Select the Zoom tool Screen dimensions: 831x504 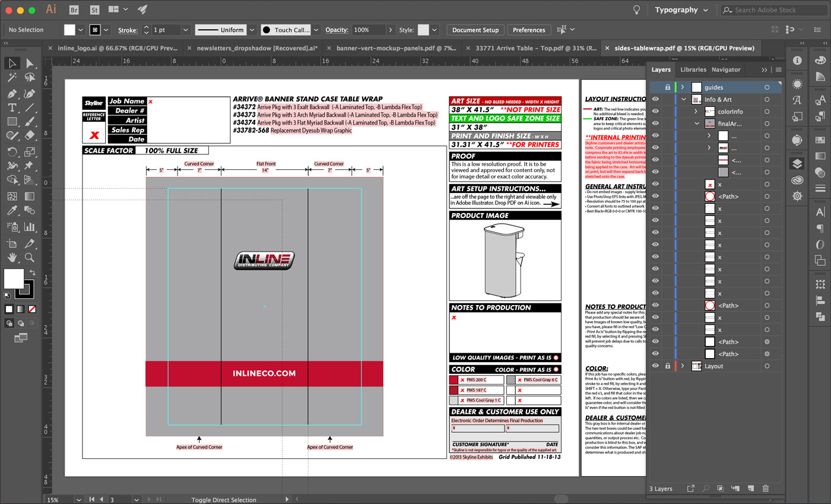coord(30,258)
